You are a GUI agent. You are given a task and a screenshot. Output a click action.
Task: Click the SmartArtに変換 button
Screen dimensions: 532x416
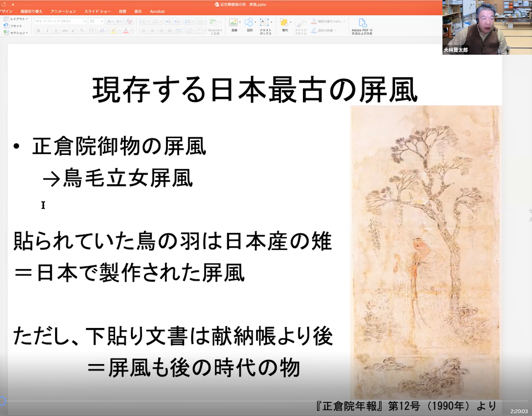215,27
